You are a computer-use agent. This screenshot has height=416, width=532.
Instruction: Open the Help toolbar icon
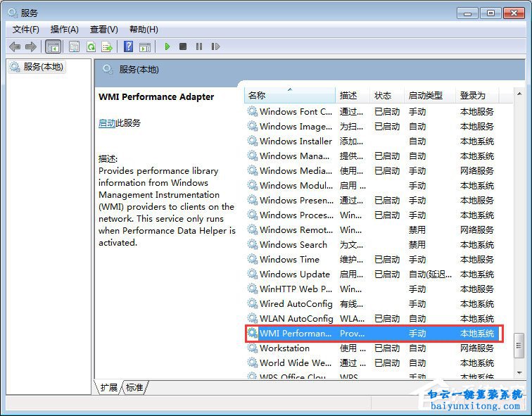coord(128,46)
